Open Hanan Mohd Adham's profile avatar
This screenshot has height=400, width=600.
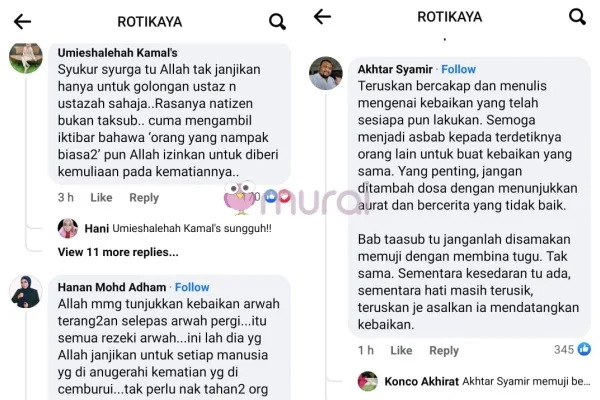pyautogui.click(x=26, y=292)
